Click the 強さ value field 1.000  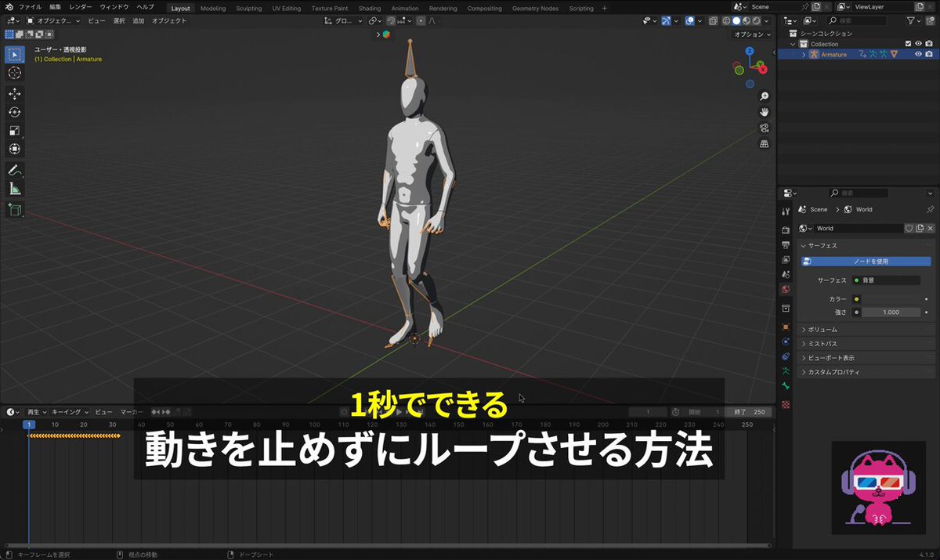point(891,313)
